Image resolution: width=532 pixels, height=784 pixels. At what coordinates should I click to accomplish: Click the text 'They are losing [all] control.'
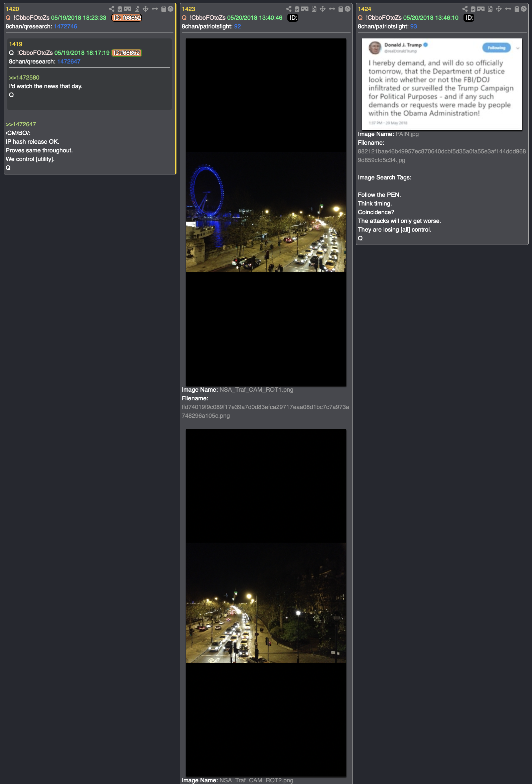394,229
